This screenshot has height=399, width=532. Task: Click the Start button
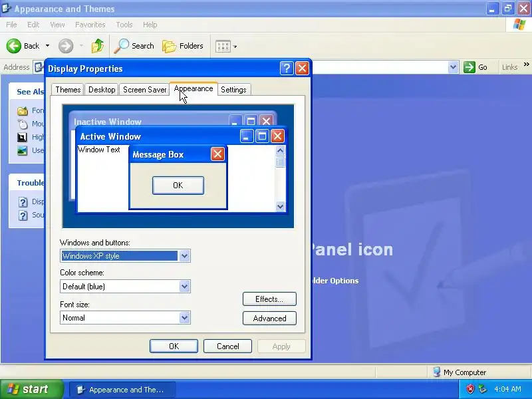[31, 389]
